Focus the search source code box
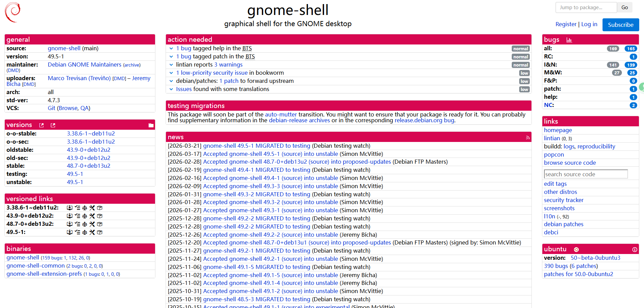The height and width of the screenshot is (308, 644). coord(586,174)
